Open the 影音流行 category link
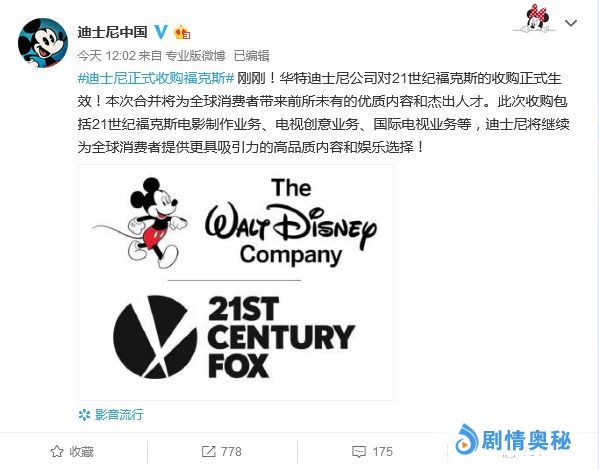Screen dimensions: 599x470 click(x=119, y=415)
